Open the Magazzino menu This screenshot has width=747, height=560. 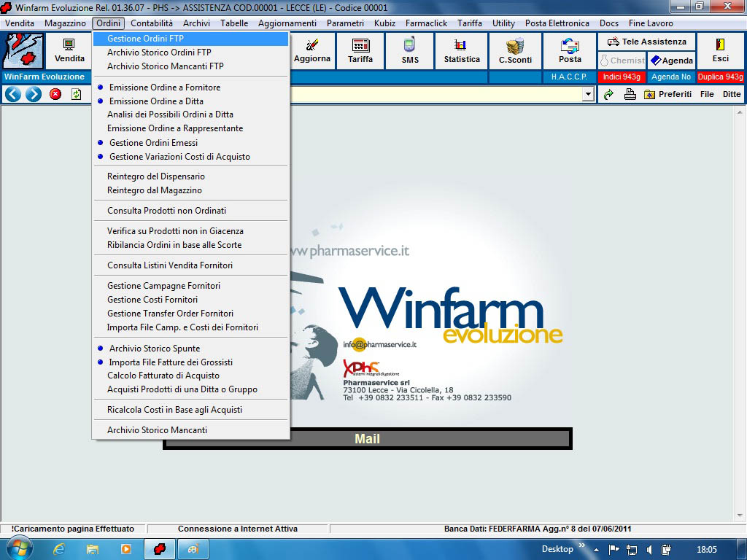[65, 23]
